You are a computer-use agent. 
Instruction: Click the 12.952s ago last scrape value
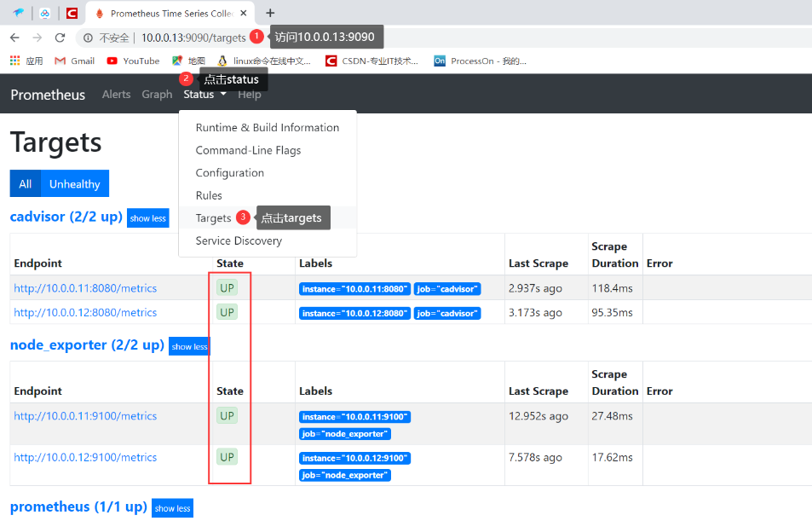pyautogui.click(x=538, y=416)
